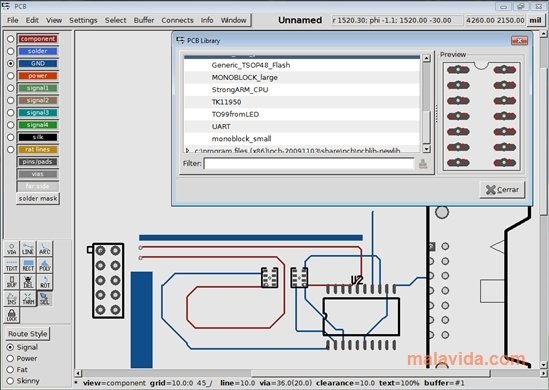Toggle the far side visibility button
Image resolution: width=549 pixels, height=390 pixels.
tap(38, 186)
